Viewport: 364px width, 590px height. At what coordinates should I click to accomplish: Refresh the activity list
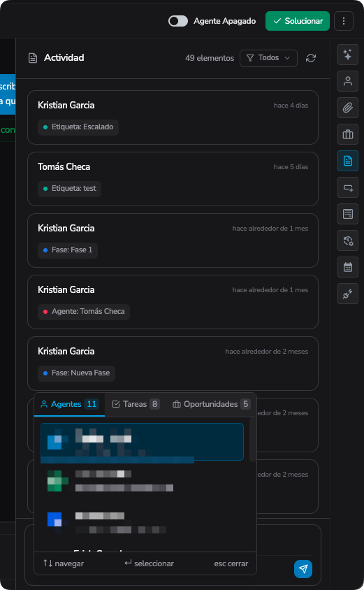click(x=311, y=58)
